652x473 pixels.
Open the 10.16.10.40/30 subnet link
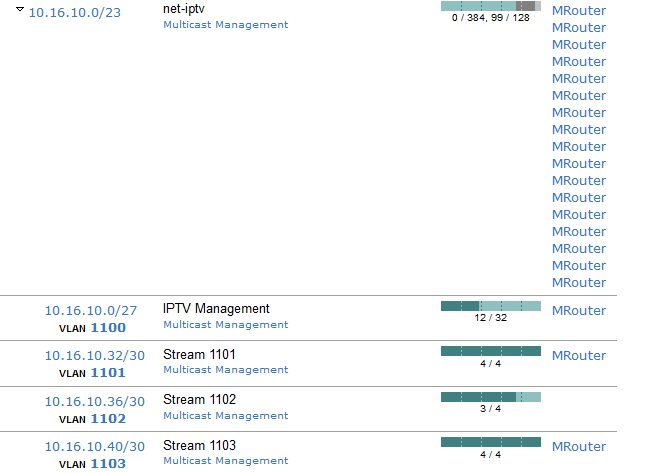point(94,447)
